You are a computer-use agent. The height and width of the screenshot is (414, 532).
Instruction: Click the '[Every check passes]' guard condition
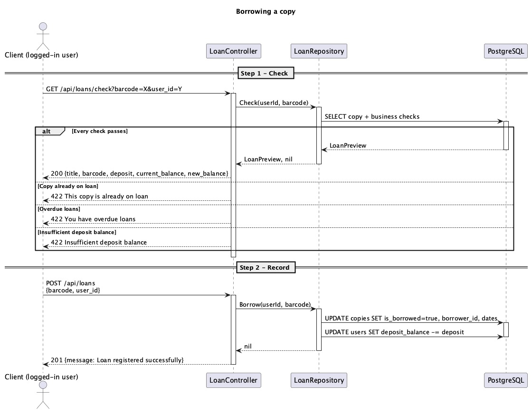(x=100, y=131)
